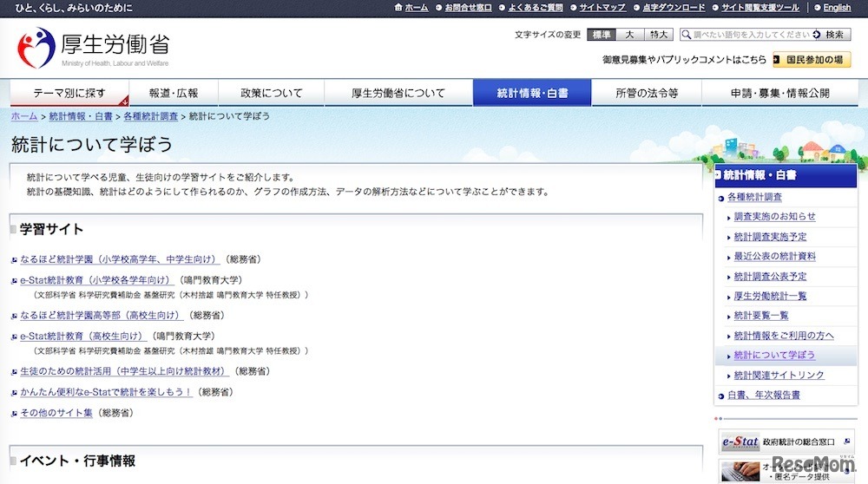Open 白書、年次報告書 in sidebar
Image resolution: width=868 pixels, height=484 pixels.
pos(763,395)
